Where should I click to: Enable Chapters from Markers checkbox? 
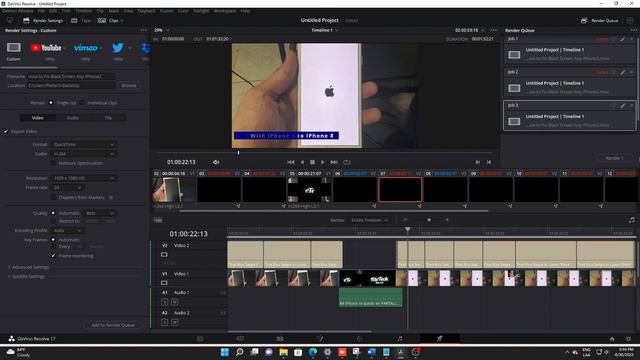[53, 198]
